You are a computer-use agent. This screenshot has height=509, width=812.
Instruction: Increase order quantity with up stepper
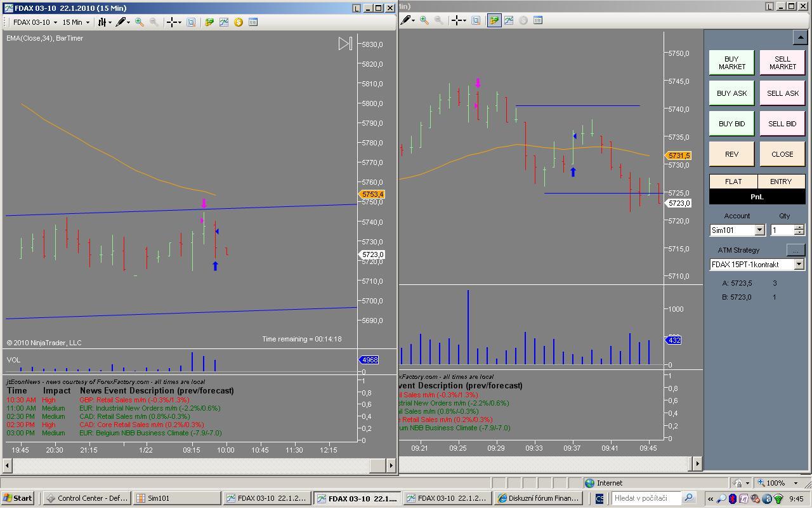click(799, 227)
